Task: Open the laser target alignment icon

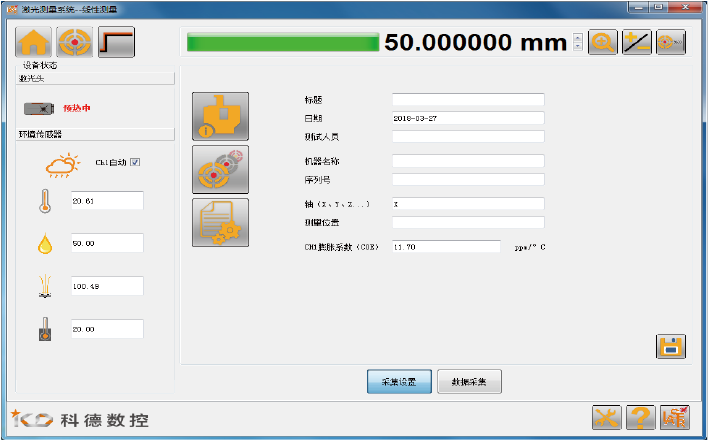Action: (75, 43)
